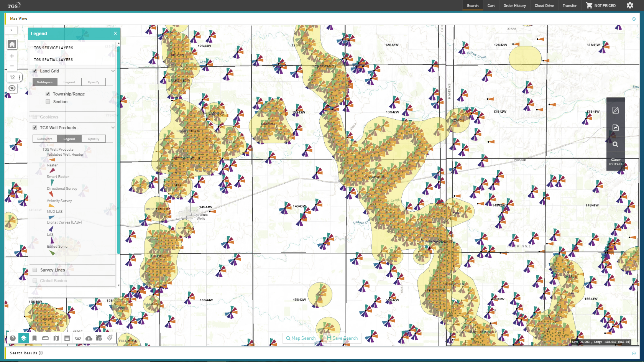This screenshot has width=644, height=362.
Task: Open the help question mark tool
Action: (13, 338)
